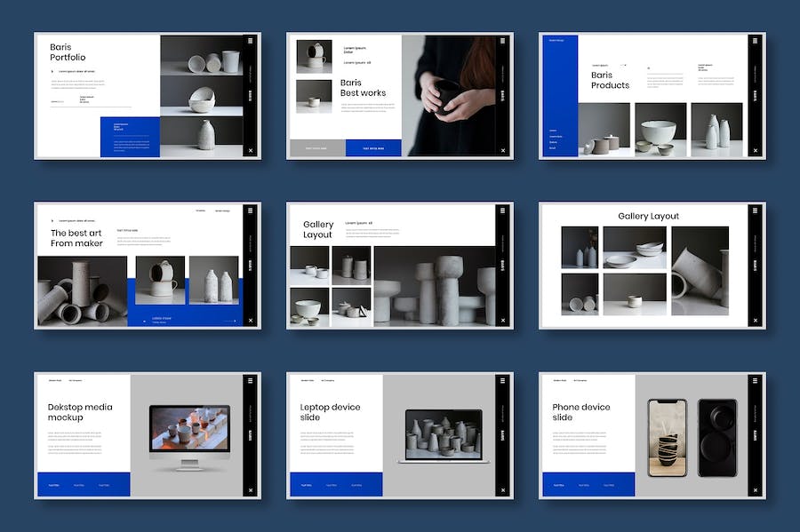Screen dimensions: 800x532
Task: Click hamburger icon on Dekstop media mockup slide
Action: click(x=251, y=380)
